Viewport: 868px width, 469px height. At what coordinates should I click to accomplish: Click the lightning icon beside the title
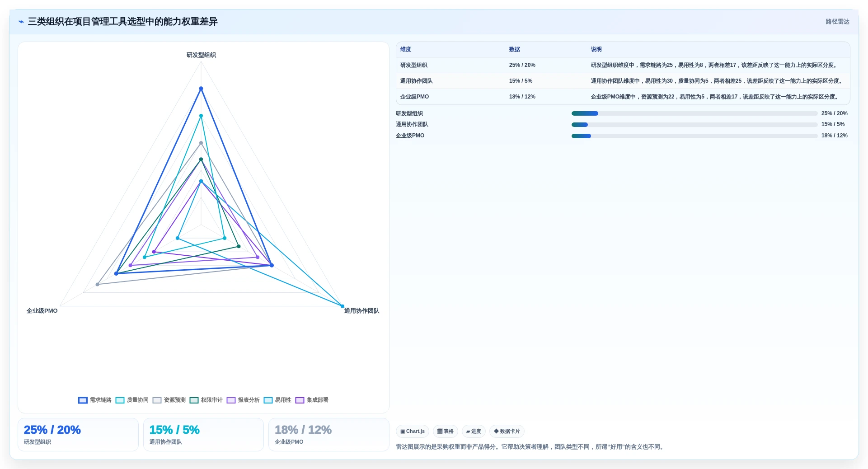point(21,22)
